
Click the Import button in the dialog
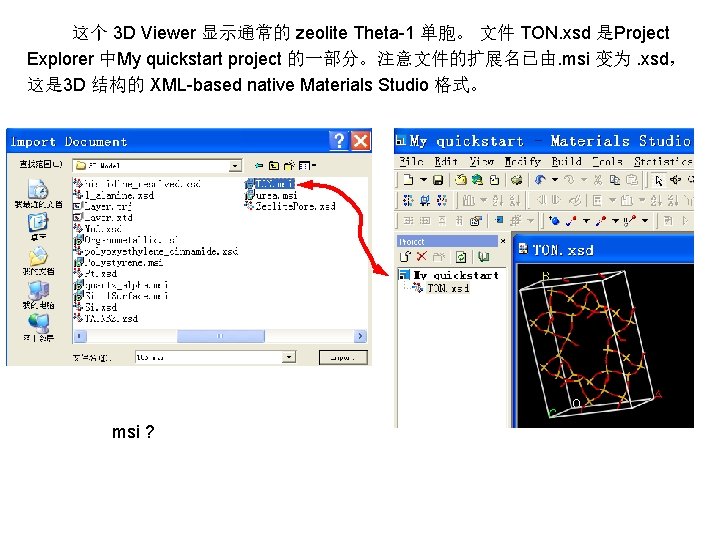[343, 357]
